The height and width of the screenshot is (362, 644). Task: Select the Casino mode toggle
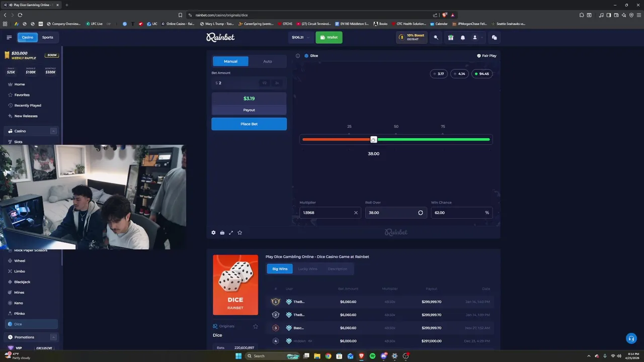coord(27,37)
